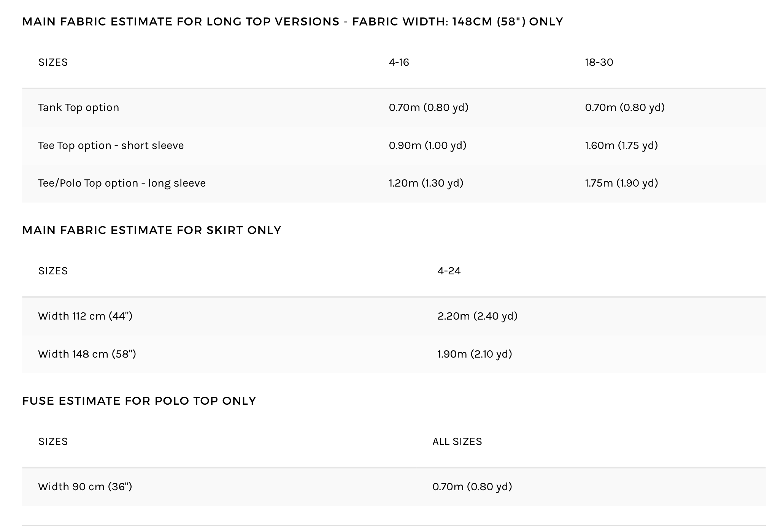Click the 1.20m (1.30 yd) cell

pyautogui.click(x=426, y=183)
